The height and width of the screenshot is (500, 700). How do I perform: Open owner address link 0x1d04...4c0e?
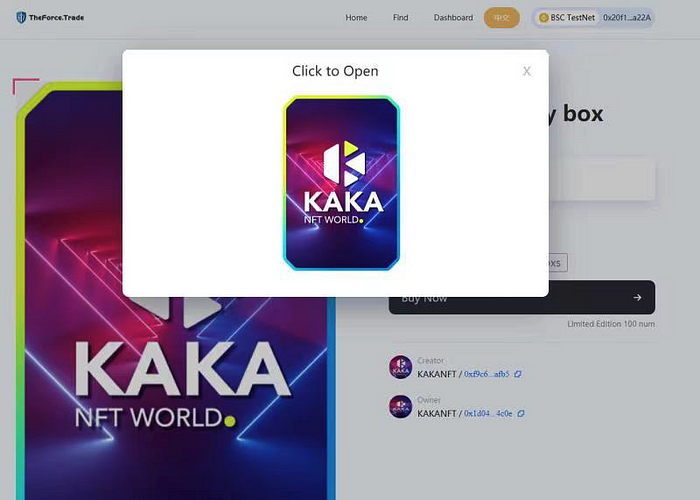point(488,413)
